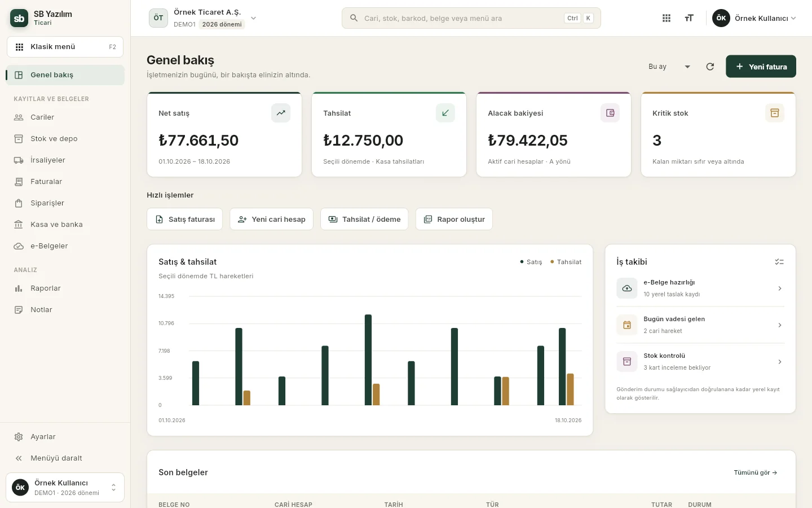Click the box icon beside Stok kontrolü
The width and height of the screenshot is (812, 508).
pyautogui.click(x=627, y=362)
